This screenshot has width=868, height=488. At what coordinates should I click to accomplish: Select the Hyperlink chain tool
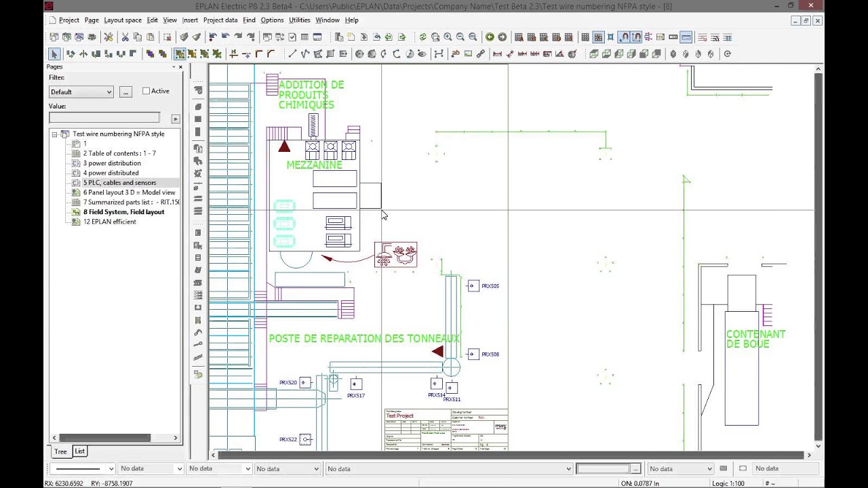tap(481, 54)
